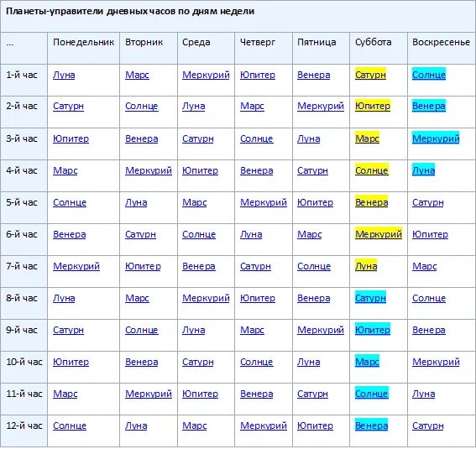Viewport: 476px width, 449px height.
Task: Click Сатурн link in Понедельник 2-й час
Action: tap(68, 107)
